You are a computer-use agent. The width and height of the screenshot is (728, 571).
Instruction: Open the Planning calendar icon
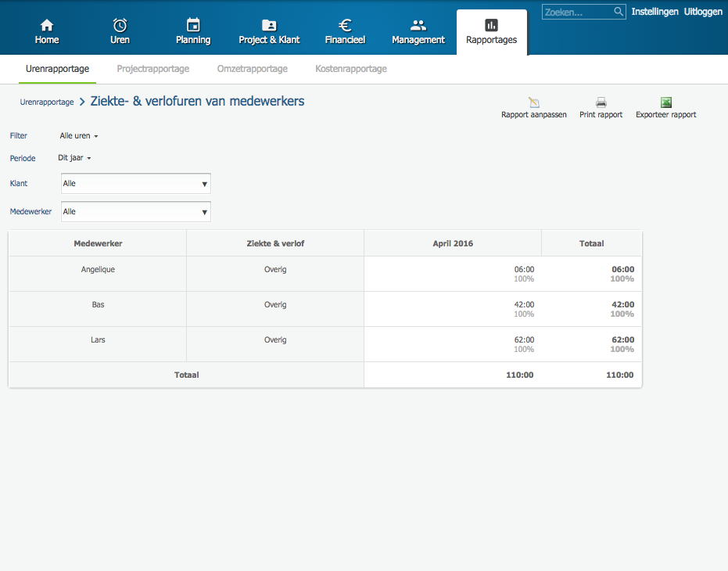193,24
